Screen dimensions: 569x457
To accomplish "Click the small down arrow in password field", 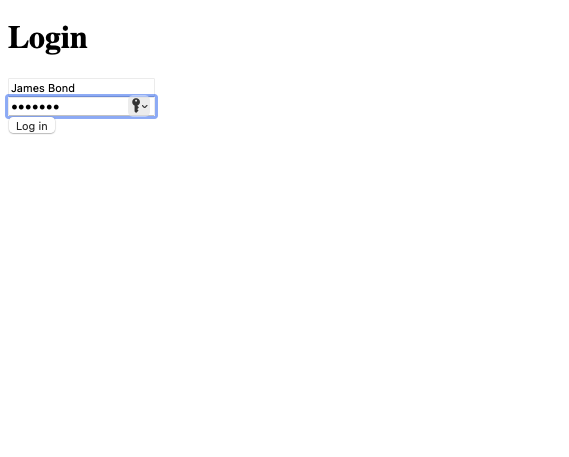I will (145, 106).
